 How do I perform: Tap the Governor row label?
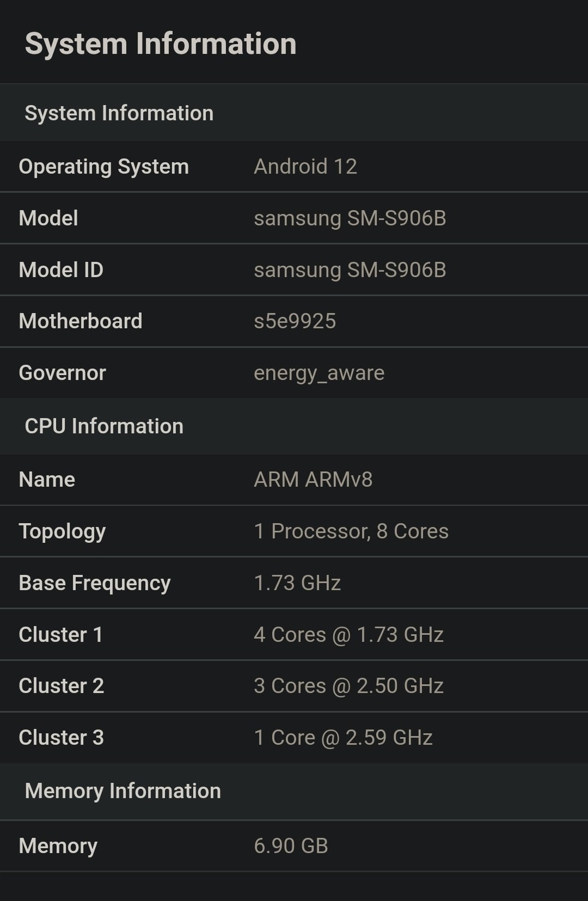pyautogui.click(x=62, y=373)
